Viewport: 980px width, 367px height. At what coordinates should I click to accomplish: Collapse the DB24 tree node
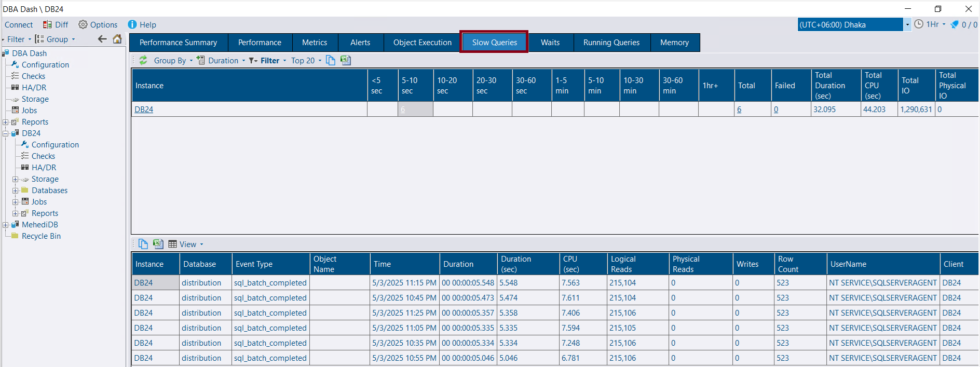coord(6,133)
